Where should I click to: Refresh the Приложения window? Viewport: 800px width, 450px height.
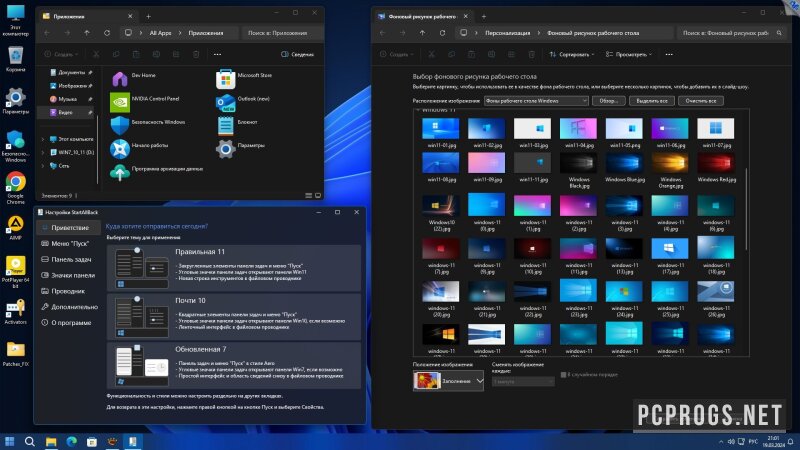coord(107,33)
